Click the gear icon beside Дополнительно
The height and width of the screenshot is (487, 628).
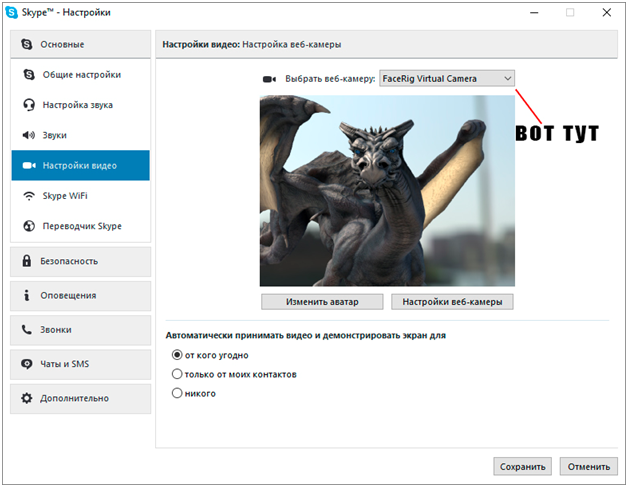pos(26,398)
